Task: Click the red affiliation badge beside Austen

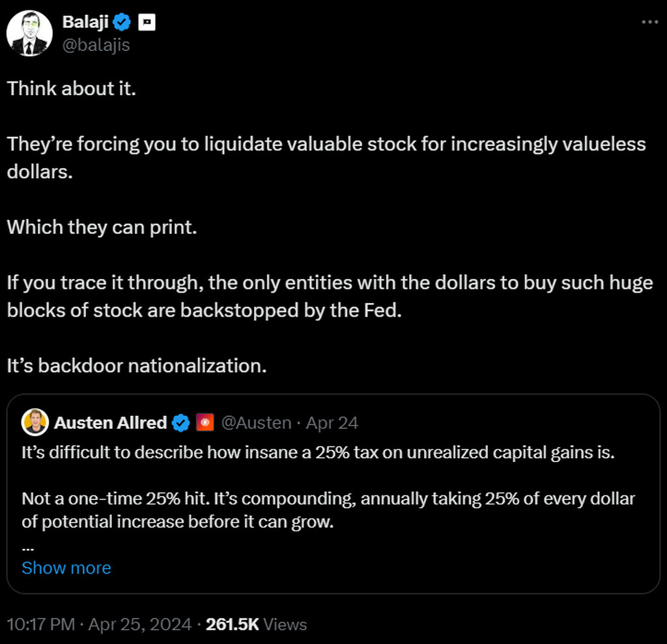Action: click(205, 423)
